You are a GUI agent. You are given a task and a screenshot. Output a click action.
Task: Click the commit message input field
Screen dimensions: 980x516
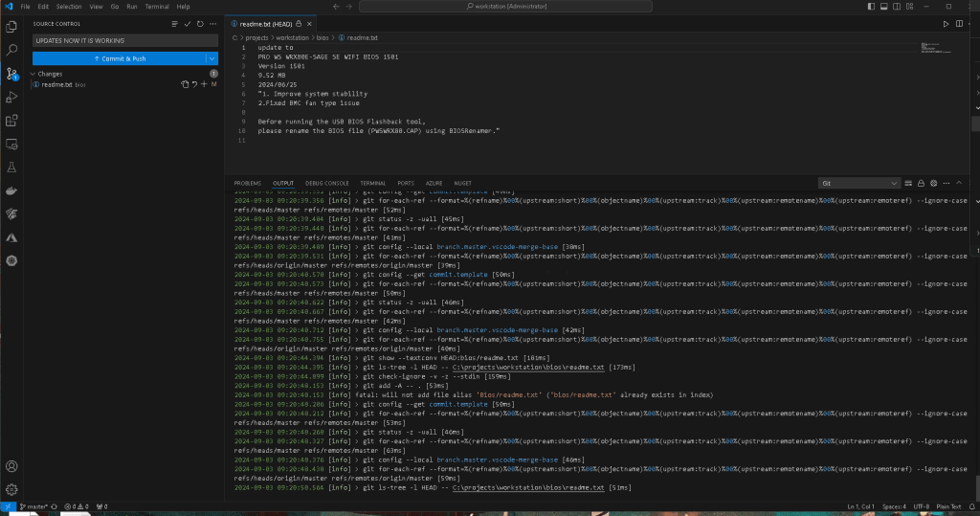pos(125,40)
